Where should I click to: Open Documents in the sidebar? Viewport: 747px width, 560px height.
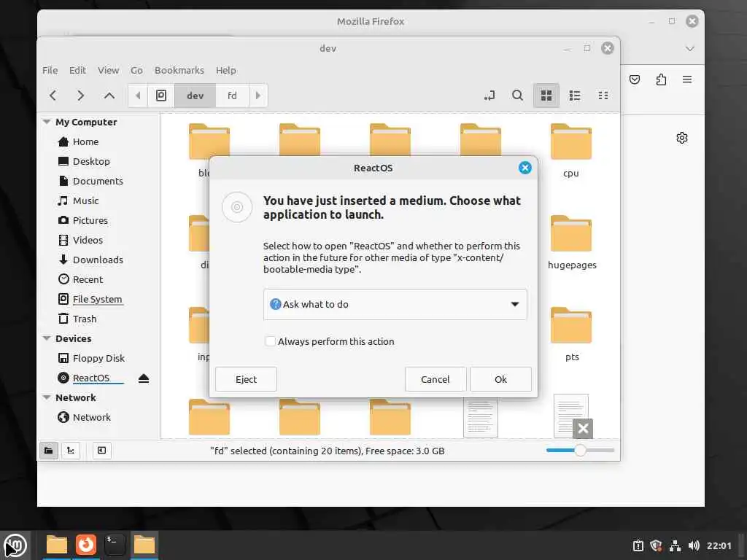[98, 181]
